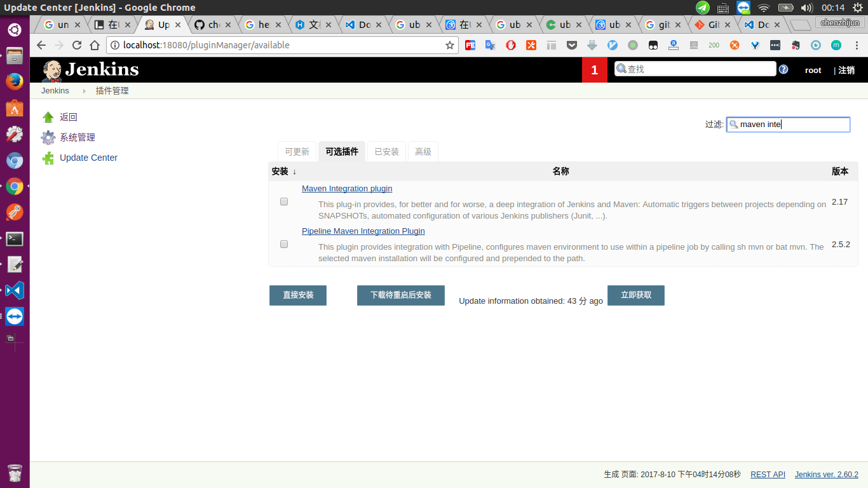Click the green return arrow icon
This screenshot has width=868, height=488.
[x=48, y=118]
